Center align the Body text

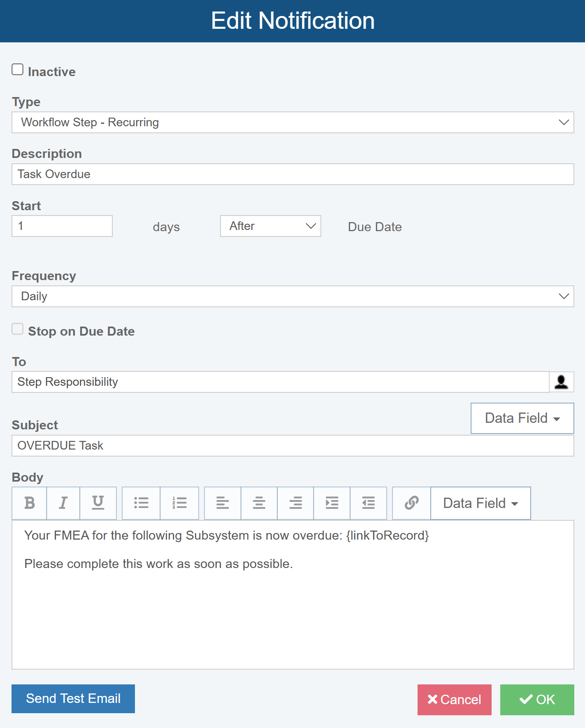coord(259,503)
